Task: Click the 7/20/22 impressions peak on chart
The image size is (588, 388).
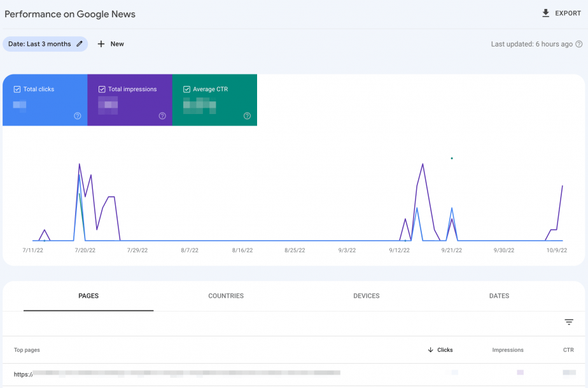Action: (x=79, y=164)
